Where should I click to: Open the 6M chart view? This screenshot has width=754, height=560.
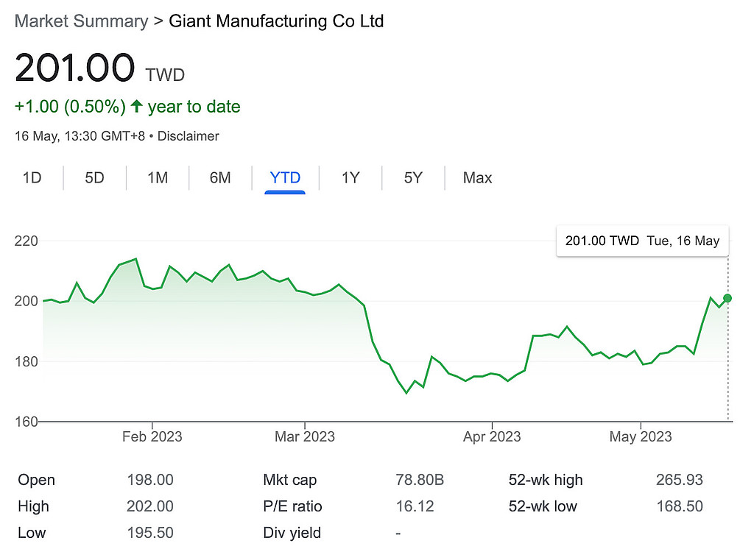click(220, 178)
